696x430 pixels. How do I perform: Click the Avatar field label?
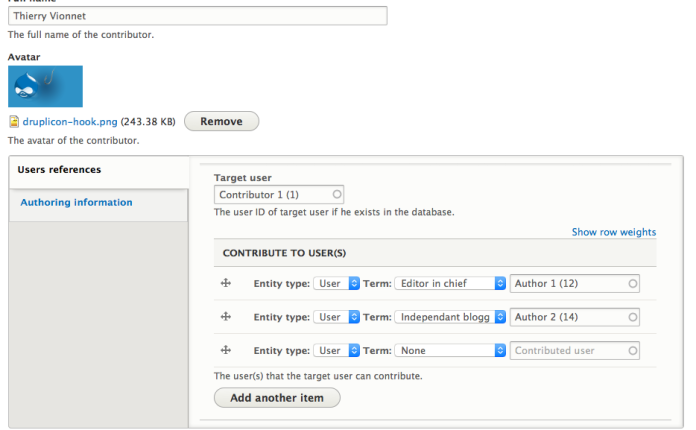tap(24, 57)
